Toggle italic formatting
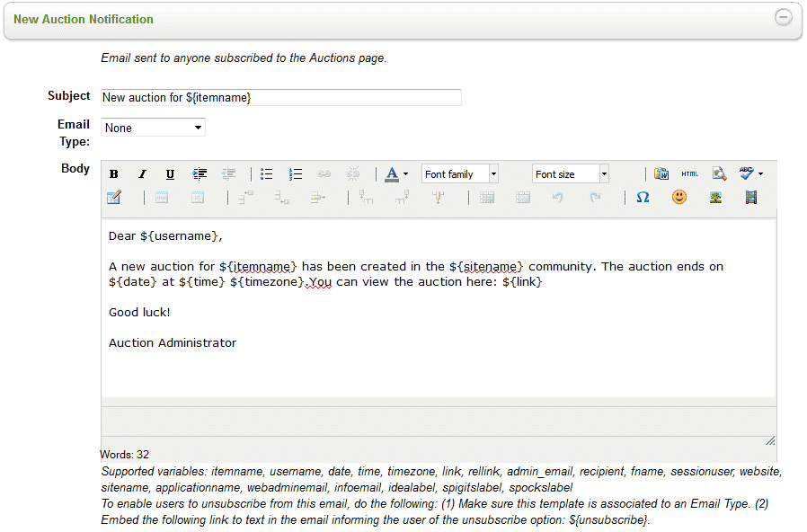This screenshot has height=532, width=807. click(x=142, y=174)
